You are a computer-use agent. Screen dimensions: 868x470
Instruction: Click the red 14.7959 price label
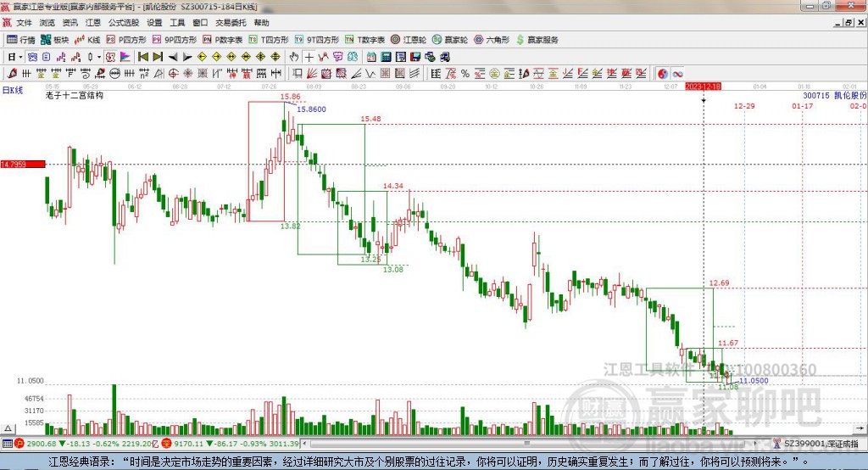click(x=23, y=164)
